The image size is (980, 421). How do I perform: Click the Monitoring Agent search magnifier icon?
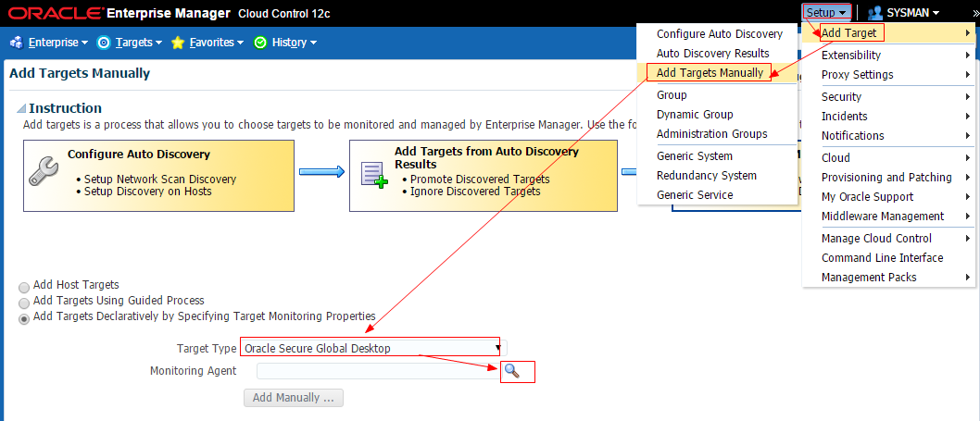coord(511,370)
